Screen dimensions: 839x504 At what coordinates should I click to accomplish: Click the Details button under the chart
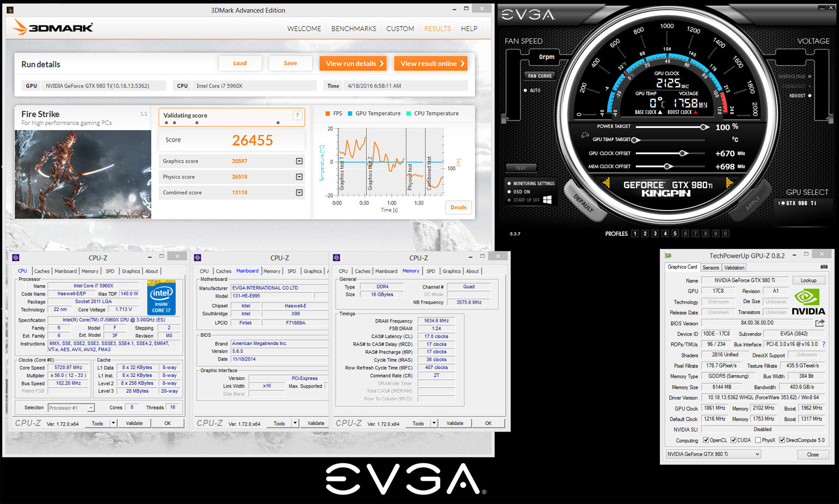458,207
